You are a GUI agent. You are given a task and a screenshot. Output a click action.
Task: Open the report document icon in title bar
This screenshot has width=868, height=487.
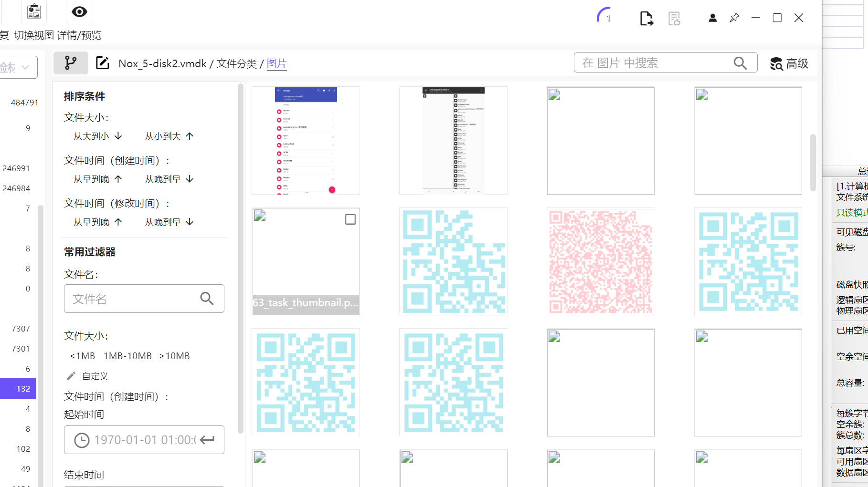[674, 19]
